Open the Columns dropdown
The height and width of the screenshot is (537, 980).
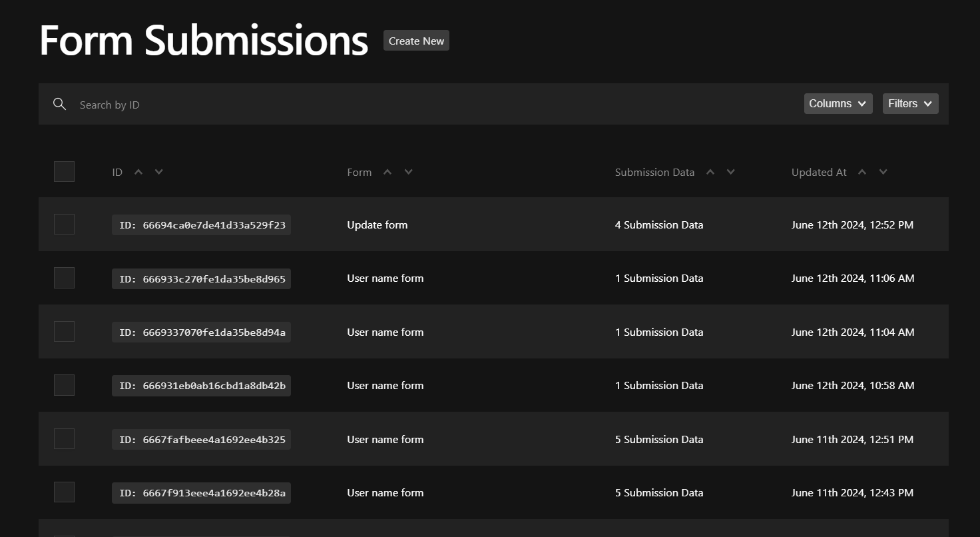coord(838,103)
